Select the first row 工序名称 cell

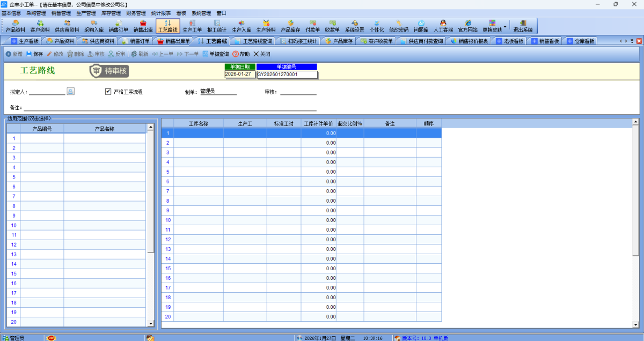click(198, 133)
